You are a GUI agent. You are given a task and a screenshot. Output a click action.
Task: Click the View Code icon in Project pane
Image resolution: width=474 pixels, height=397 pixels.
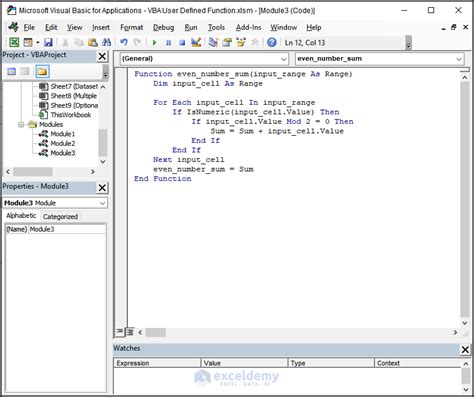click(12, 71)
